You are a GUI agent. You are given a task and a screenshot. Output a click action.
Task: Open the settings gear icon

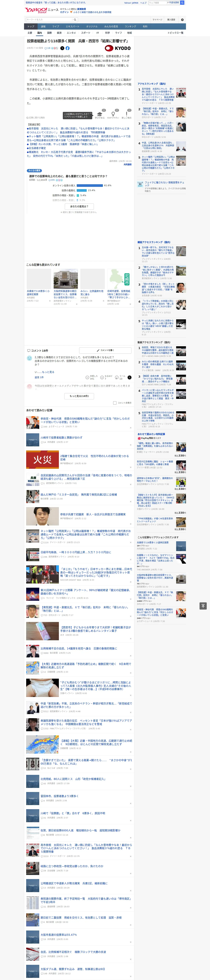(182, 20)
